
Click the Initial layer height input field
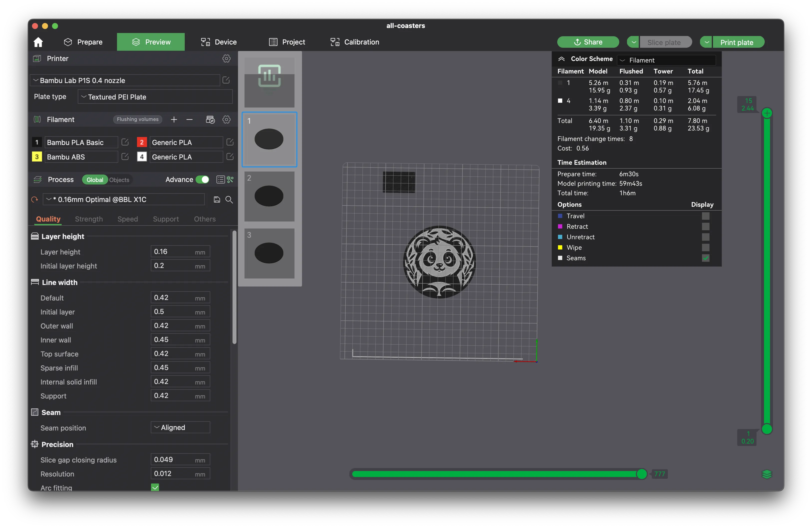click(x=180, y=266)
